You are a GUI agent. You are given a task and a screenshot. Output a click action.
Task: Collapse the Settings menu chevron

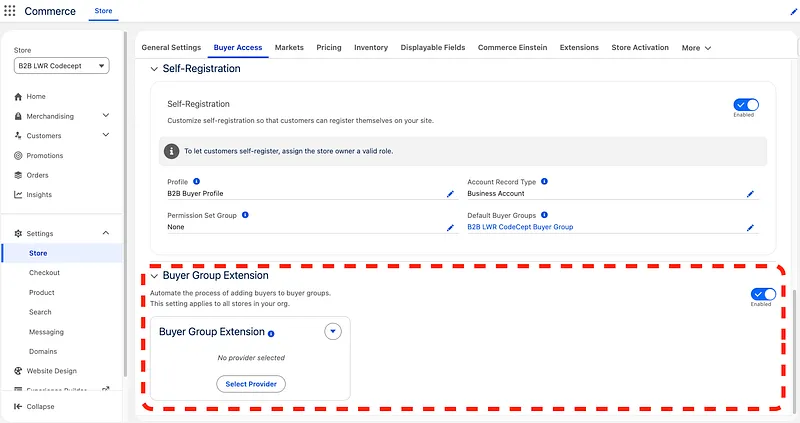tap(106, 233)
